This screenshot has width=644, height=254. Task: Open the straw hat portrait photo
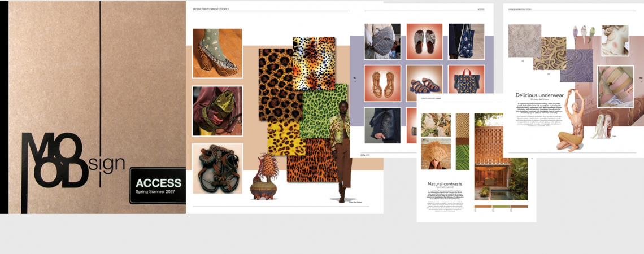pos(436,154)
